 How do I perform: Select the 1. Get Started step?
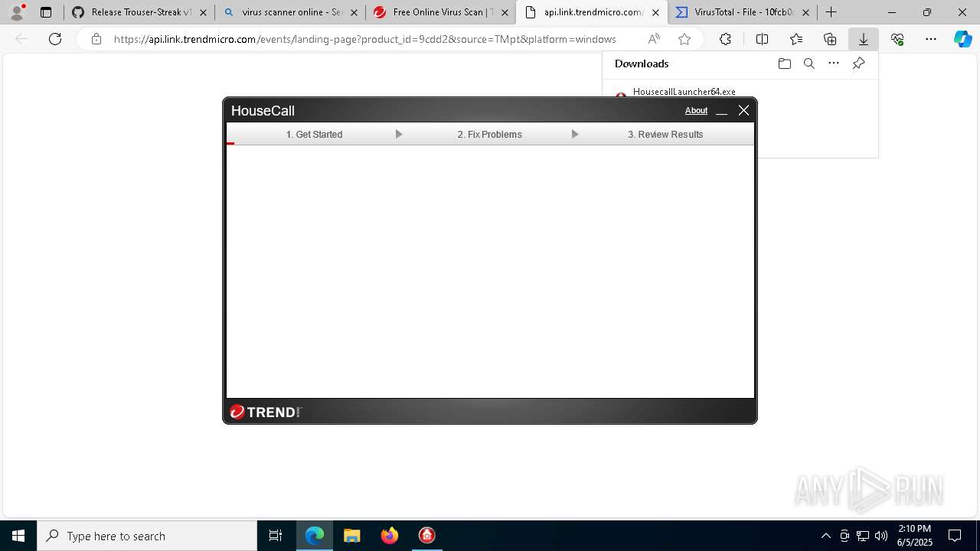[314, 135]
